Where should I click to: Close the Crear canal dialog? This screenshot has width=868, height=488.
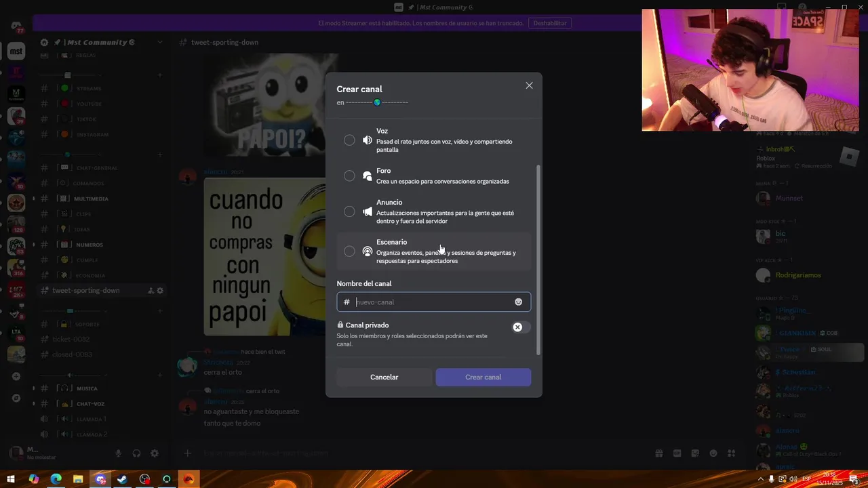529,85
